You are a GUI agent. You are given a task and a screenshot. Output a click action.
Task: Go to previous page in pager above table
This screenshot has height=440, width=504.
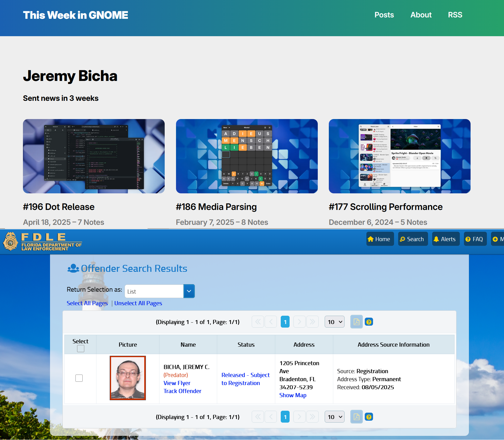click(x=271, y=322)
